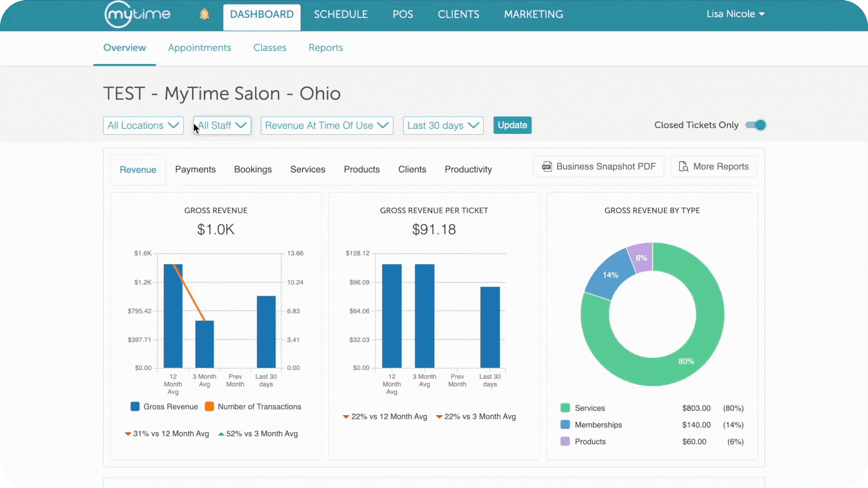The width and height of the screenshot is (868, 488).
Task: Expand the Revenue At Time Of Use dropdown
Action: pyautogui.click(x=327, y=126)
